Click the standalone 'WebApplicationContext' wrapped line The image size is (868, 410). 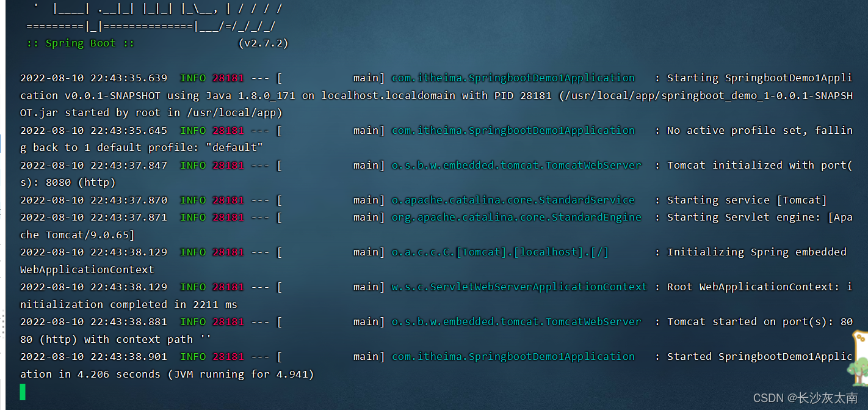87,269
